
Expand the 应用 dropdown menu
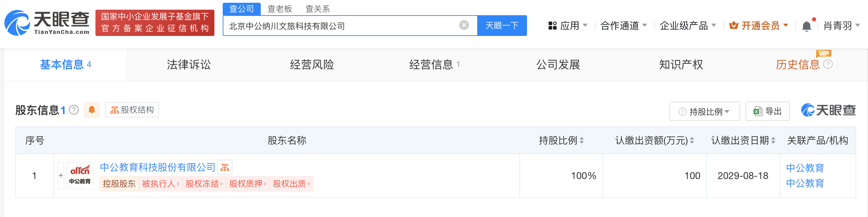pyautogui.click(x=568, y=26)
